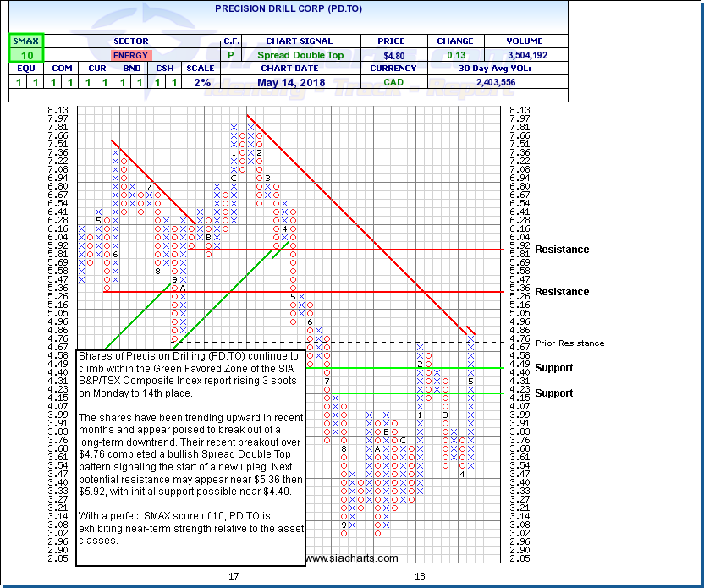Click the Prior Resistance label
Image resolution: width=704 pixels, height=588 pixels.
574,343
